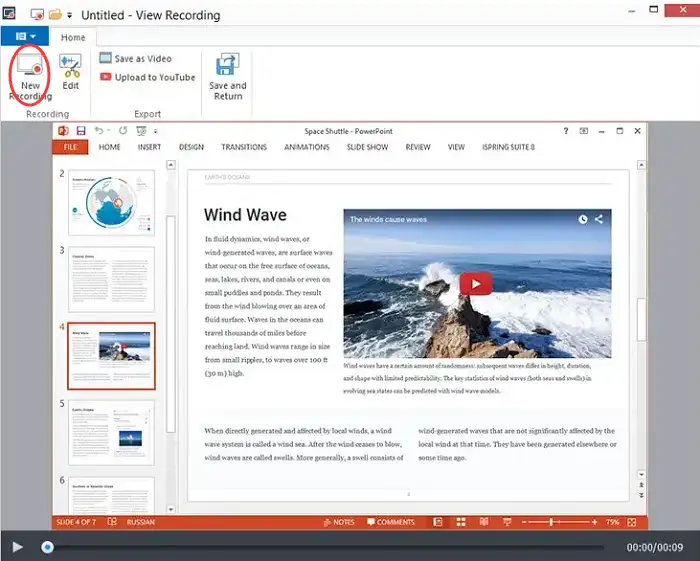The height and width of the screenshot is (561, 700).
Task: Go to previous slide using double-up arrow
Action: 642,485
